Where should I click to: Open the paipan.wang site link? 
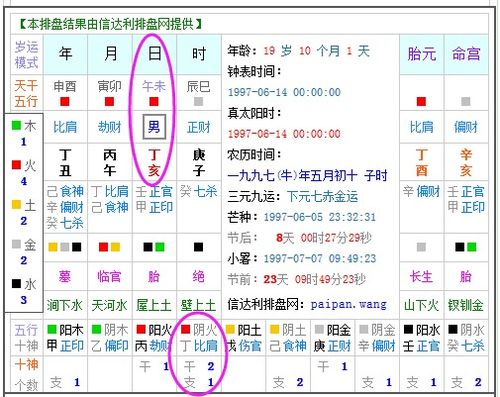349,304
